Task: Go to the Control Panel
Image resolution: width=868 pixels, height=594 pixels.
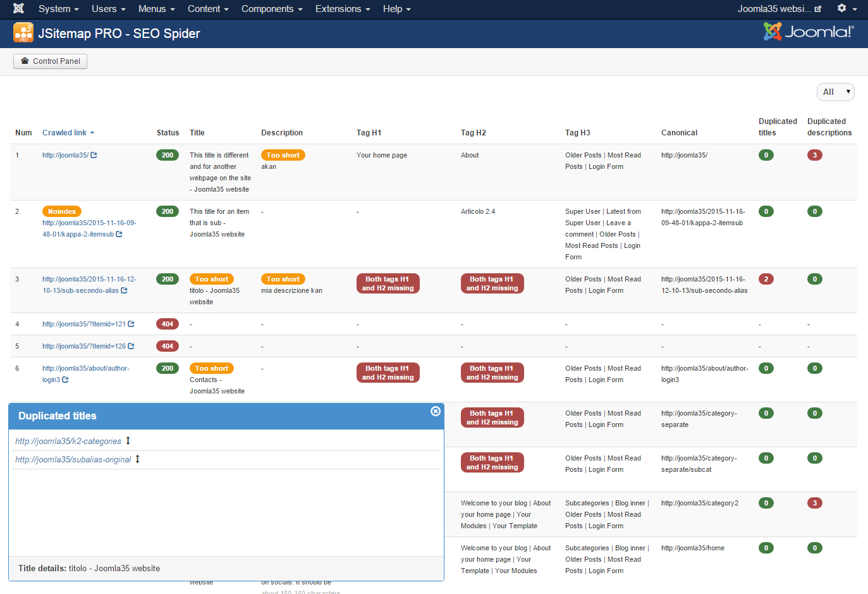Action: (51, 61)
